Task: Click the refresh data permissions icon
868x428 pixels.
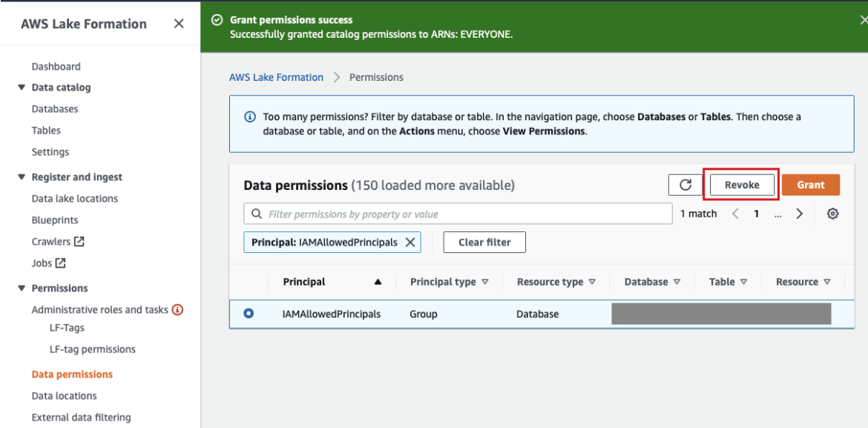Action: pyautogui.click(x=685, y=185)
